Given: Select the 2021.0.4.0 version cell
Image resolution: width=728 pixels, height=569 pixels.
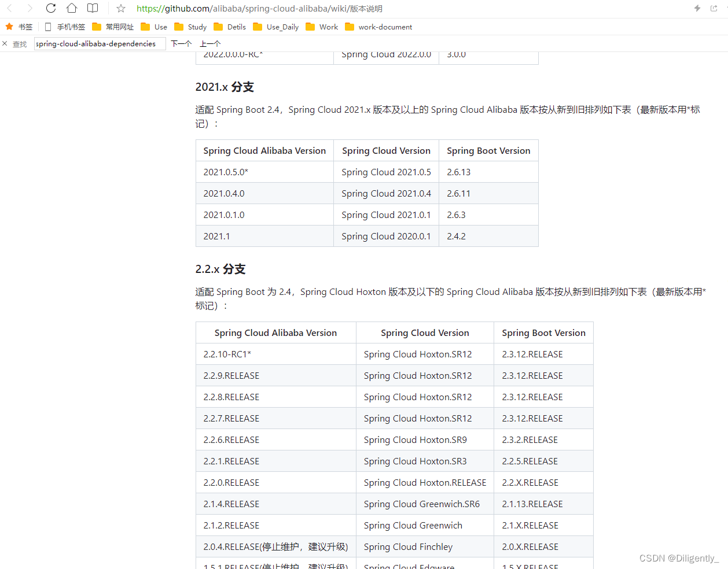Looking at the screenshot, I should (264, 193).
